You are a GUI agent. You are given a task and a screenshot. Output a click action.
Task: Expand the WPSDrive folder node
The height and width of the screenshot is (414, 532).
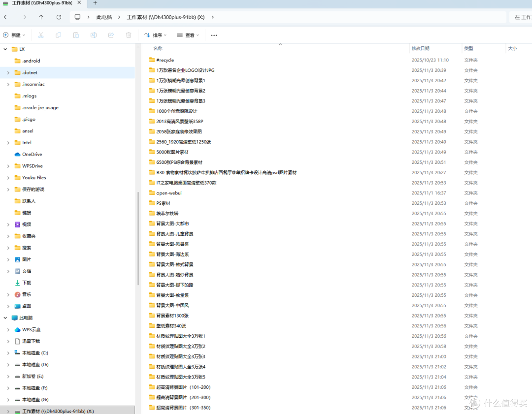pyautogui.click(x=8, y=166)
